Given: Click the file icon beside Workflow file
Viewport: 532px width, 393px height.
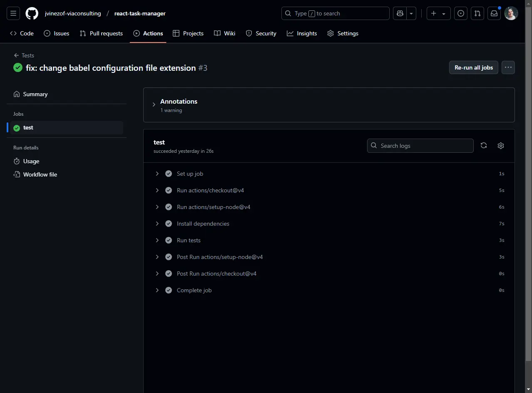Looking at the screenshot, I should click(x=17, y=174).
